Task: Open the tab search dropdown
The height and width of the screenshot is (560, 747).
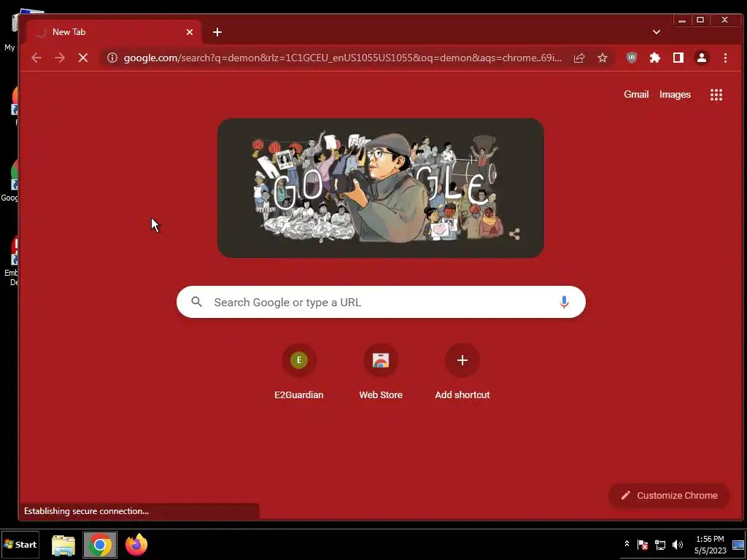Action: point(657,32)
